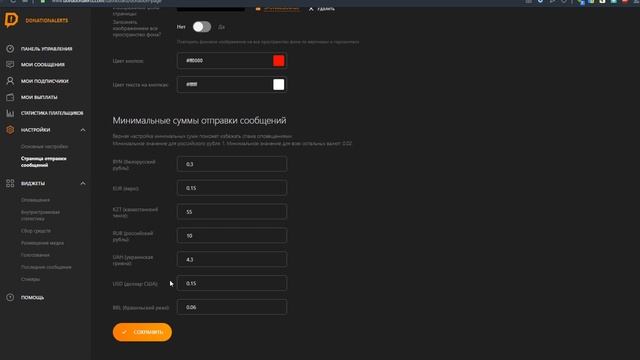
Task: Open Сбор средств menu item
Action: [x=36, y=231]
